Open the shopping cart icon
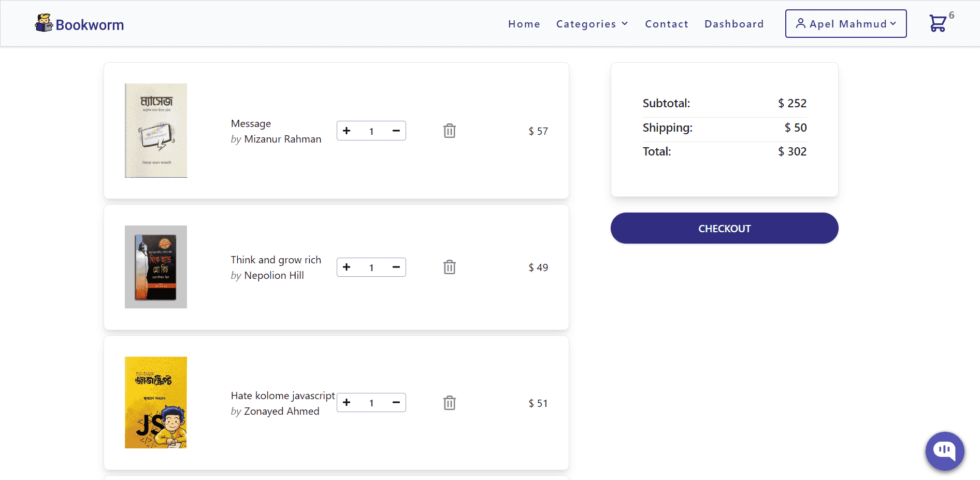The height and width of the screenshot is (480, 980). (x=938, y=23)
